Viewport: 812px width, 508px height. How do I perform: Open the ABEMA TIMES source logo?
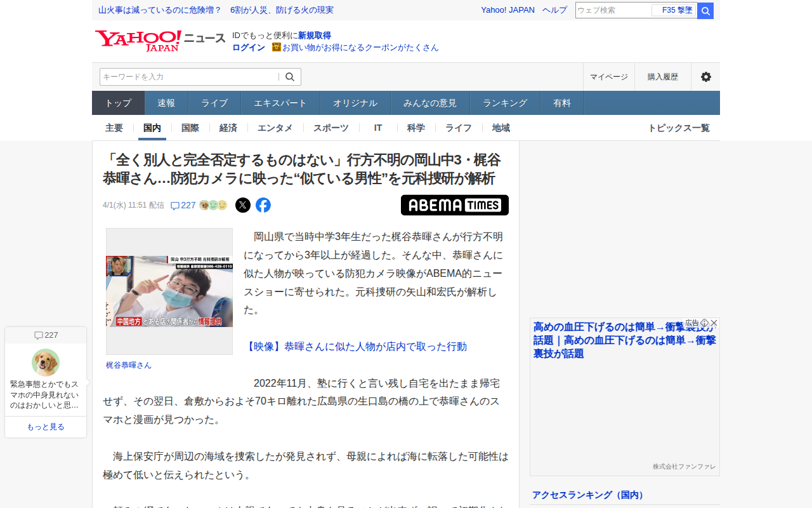coord(455,205)
